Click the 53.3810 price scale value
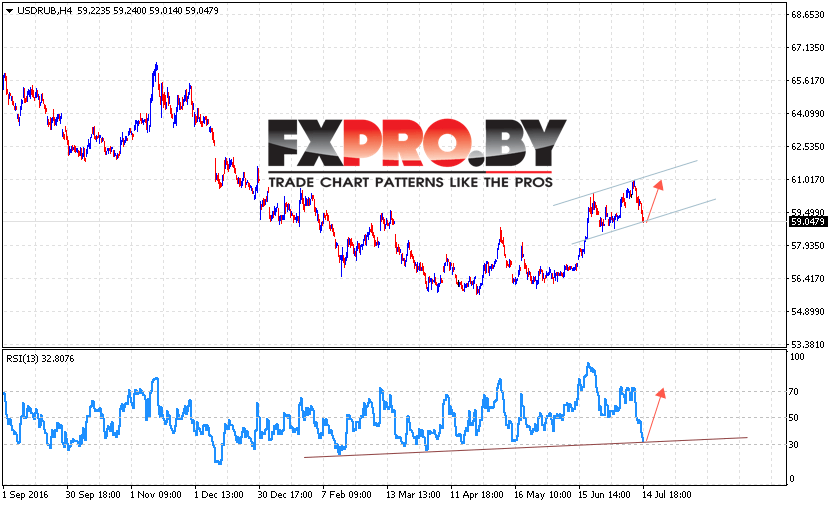 click(x=807, y=344)
